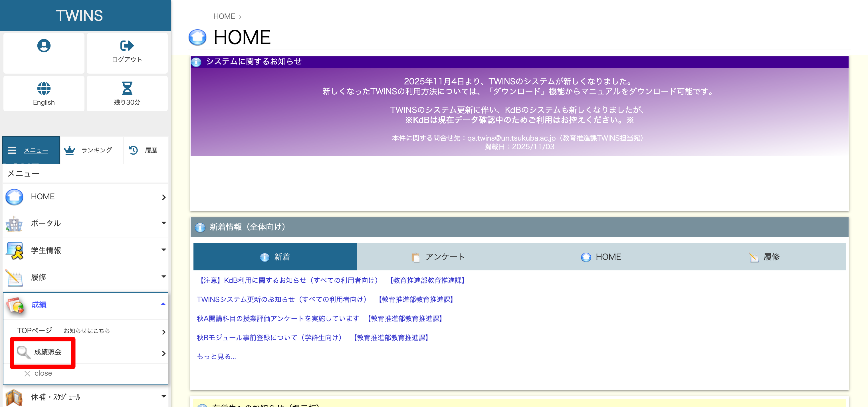Click the logout arrow icon
The width and height of the screenshot is (868, 407).
point(127,45)
